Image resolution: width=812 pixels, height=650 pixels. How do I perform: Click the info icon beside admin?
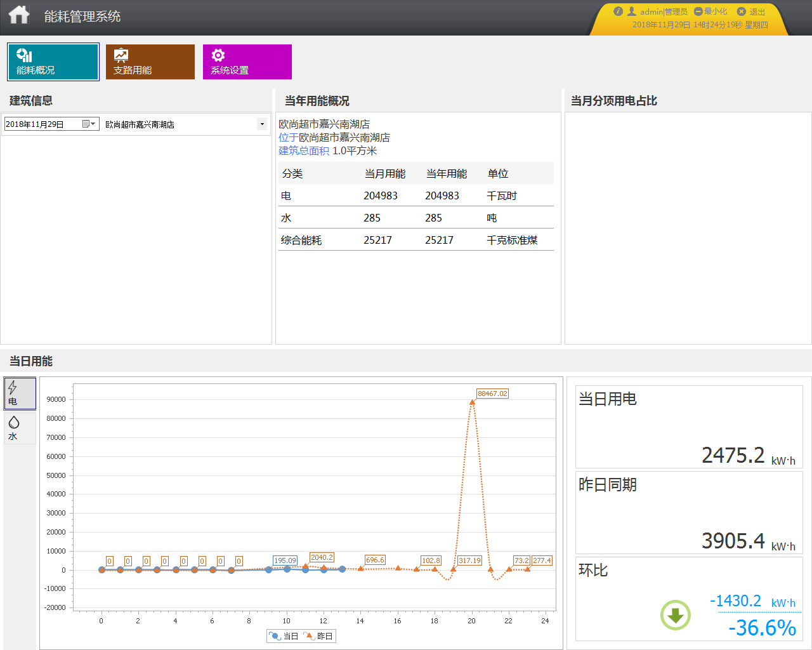(x=618, y=11)
